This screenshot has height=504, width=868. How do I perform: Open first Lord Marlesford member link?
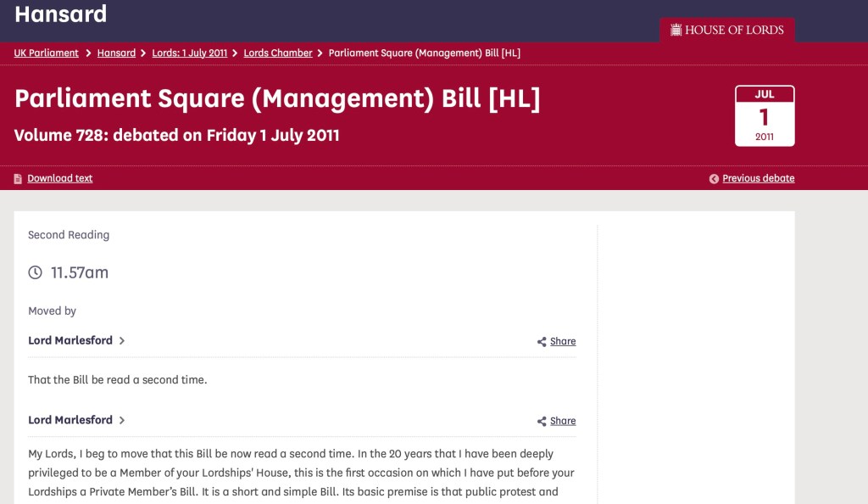pos(70,340)
